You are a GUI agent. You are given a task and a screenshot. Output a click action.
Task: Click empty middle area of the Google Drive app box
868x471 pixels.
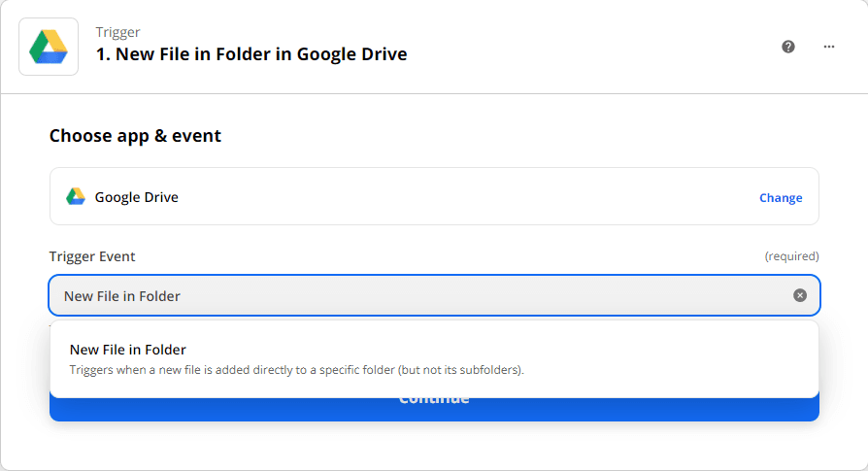pos(466,197)
